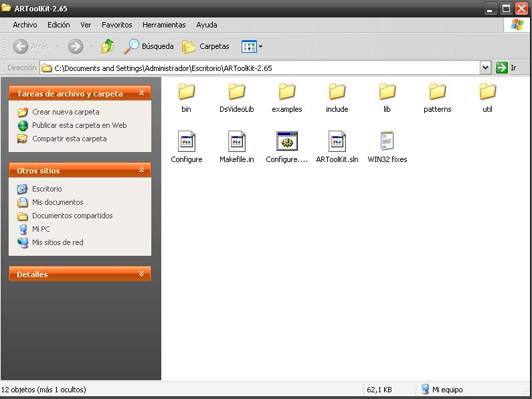532x399 pixels.
Task: Open the bin folder
Action: (x=186, y=98)
